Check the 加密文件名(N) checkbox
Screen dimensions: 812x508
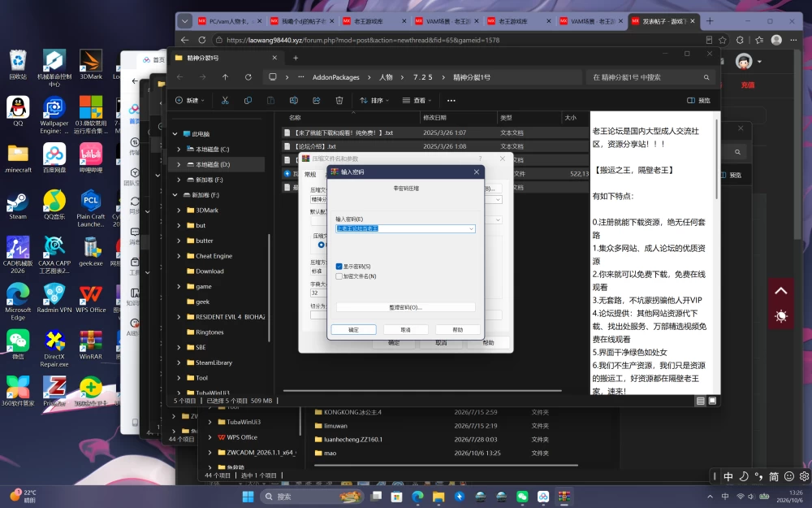pos(339,276)
